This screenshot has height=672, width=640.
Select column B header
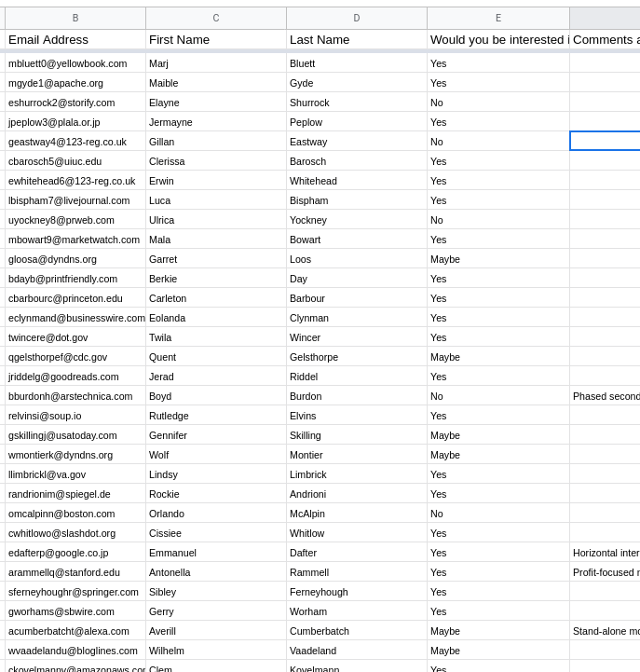(75, 18)
